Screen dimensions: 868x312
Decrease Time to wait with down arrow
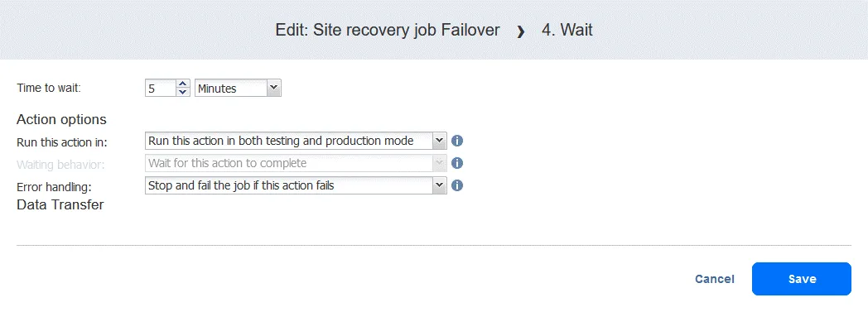[183, 93]
